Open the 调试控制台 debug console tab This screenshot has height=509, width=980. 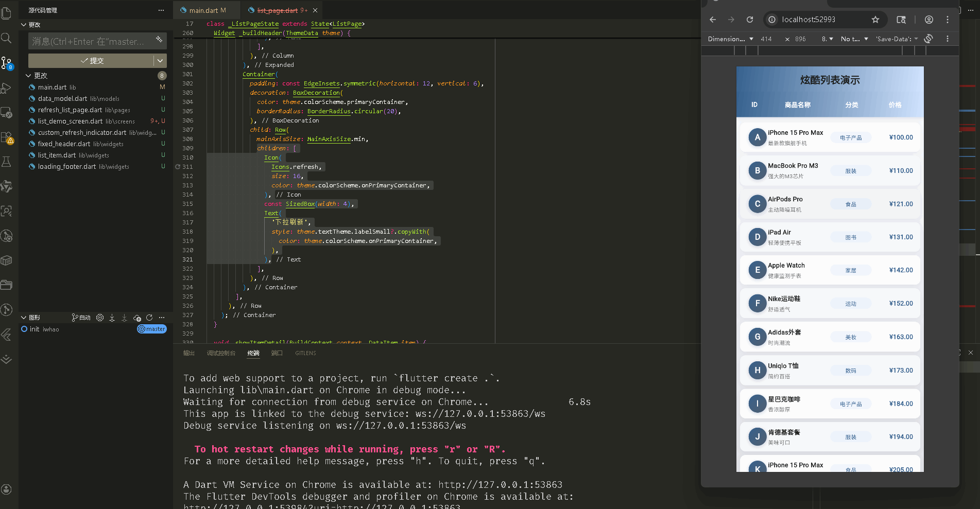(221, 353)
